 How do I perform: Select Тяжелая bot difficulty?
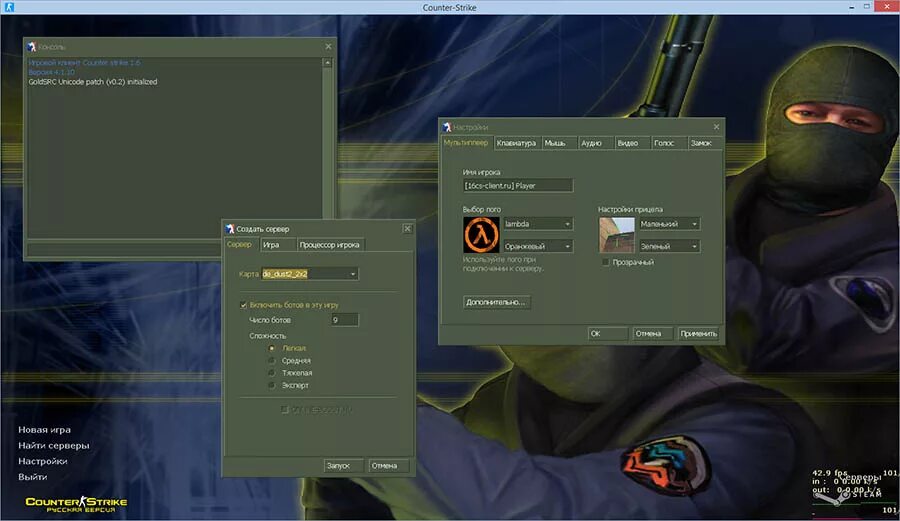pyautogui.click(x=272, y=373)
